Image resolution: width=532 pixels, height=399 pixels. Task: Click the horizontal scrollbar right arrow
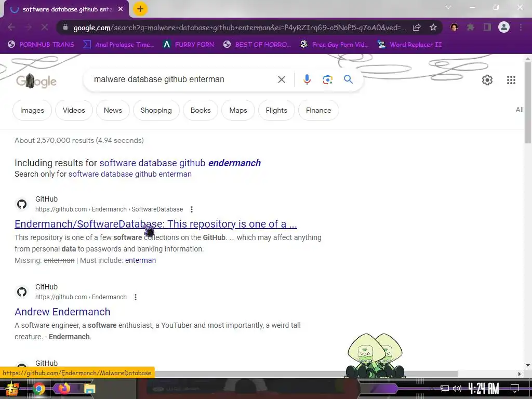(x=520, y=374)
